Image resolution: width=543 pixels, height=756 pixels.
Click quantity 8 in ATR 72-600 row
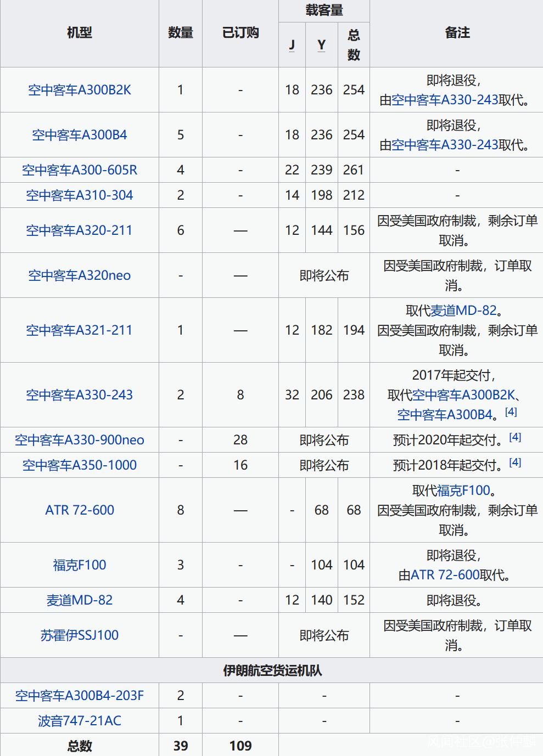(x=181, y=510)
